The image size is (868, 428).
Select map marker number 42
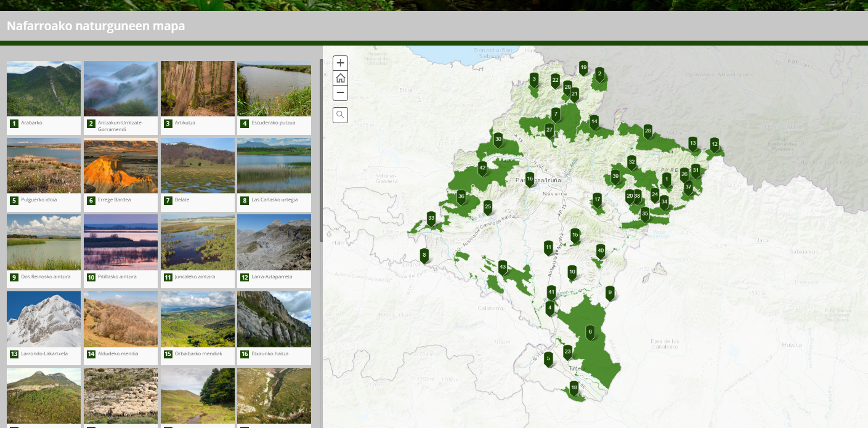tap(482, 168)
